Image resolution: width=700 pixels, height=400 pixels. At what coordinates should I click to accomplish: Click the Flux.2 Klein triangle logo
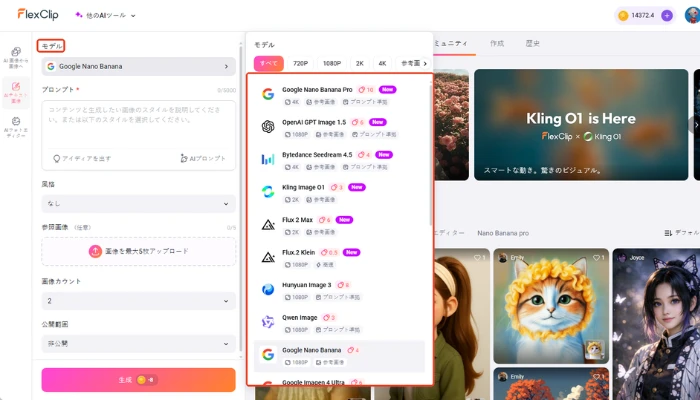click(268, 257)
